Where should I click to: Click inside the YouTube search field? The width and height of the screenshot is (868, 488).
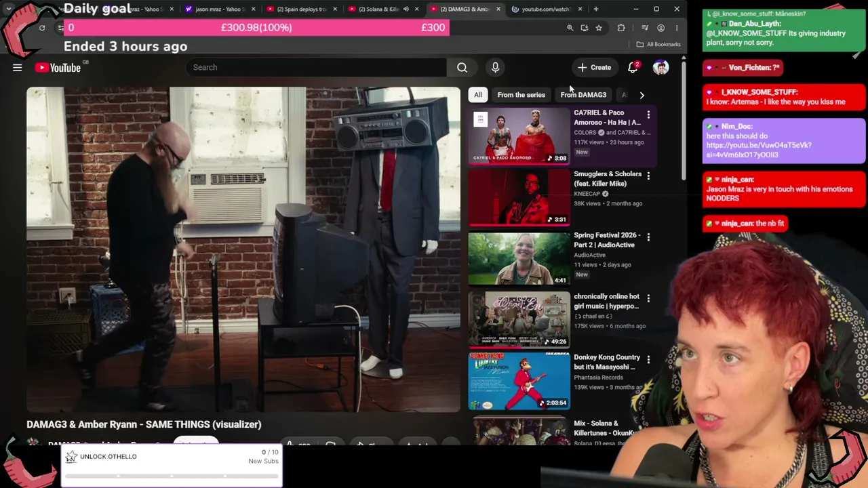click(316, 67)
